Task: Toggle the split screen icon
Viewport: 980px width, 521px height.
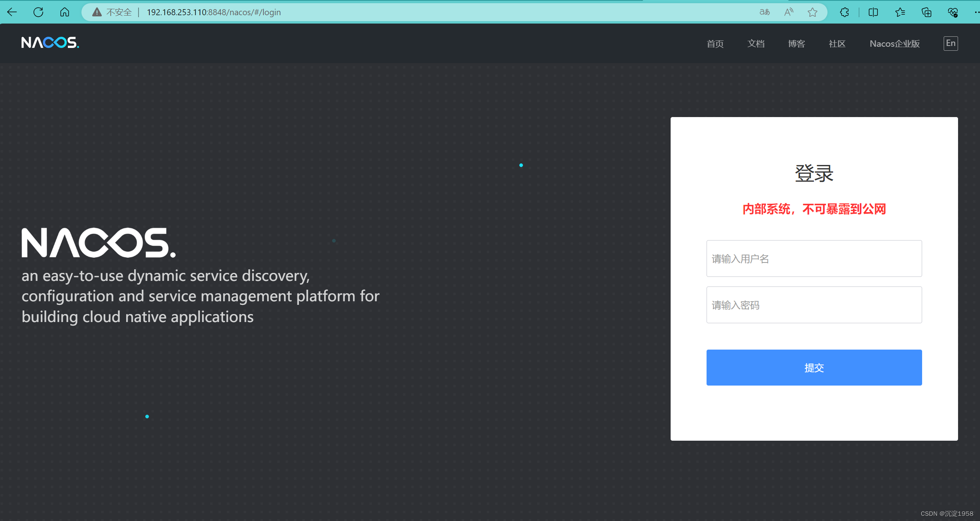Action: pos(873,12)
